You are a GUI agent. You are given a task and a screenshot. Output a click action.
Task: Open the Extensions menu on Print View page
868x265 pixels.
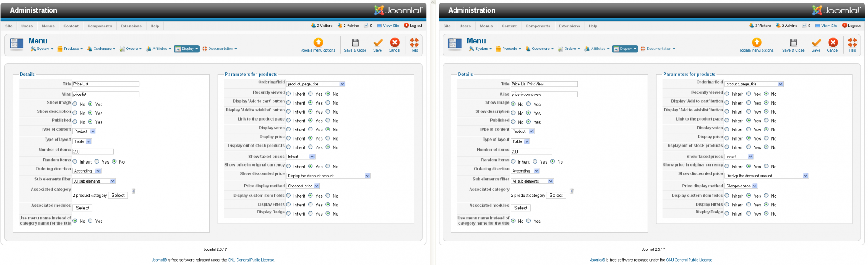tap(569, 26)
